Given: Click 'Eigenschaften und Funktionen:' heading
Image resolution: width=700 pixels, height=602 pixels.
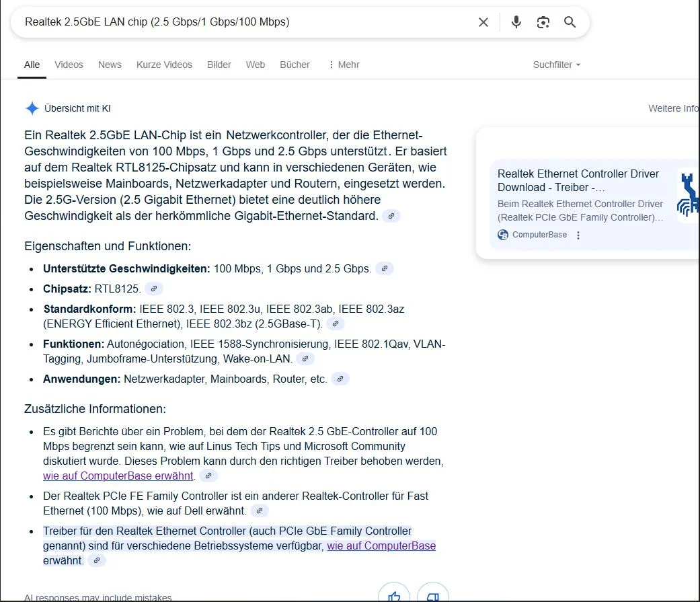Looking at the screenshot, I should [x=108, y=246].
